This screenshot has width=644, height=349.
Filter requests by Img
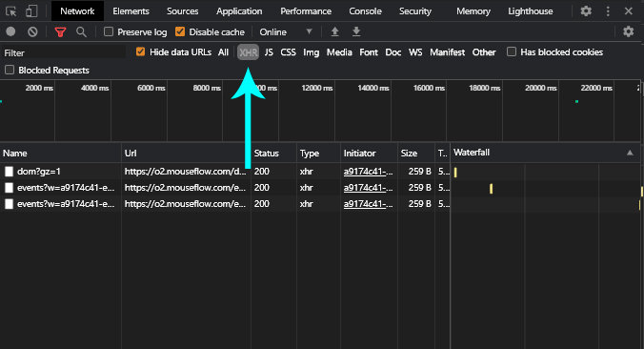click(311, 52)
